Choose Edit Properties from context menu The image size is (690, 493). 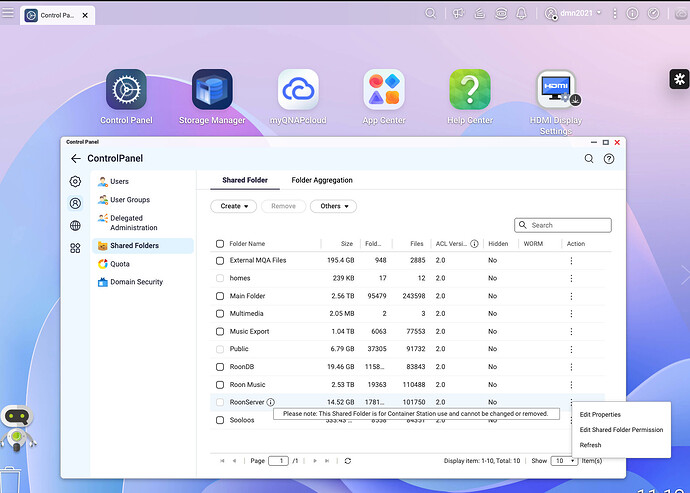click(x=600, y=415)
